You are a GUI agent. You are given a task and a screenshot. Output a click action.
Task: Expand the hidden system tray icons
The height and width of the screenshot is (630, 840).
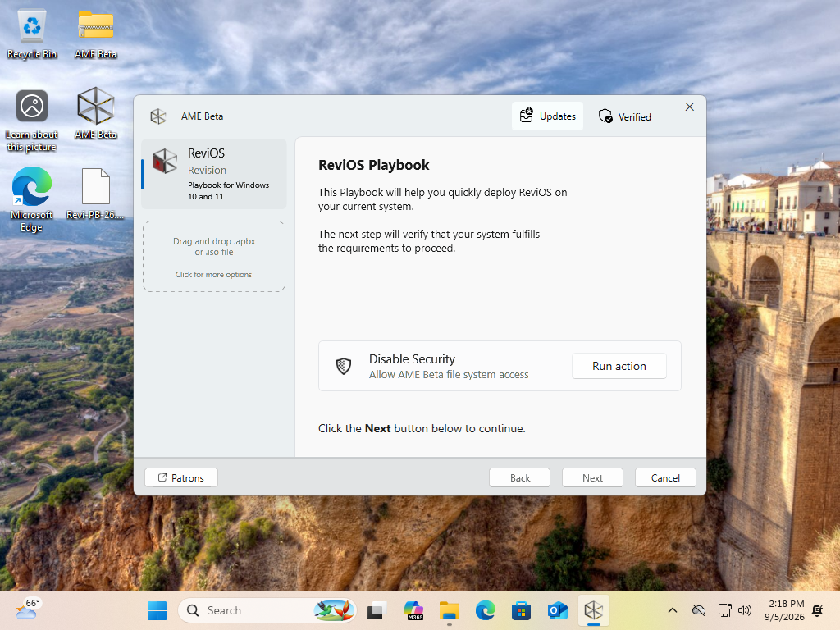[673, 610]
